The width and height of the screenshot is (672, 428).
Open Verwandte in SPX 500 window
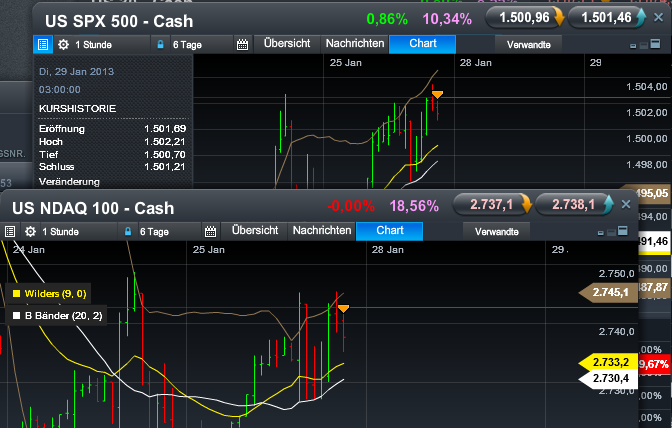[x=528, y=45]
